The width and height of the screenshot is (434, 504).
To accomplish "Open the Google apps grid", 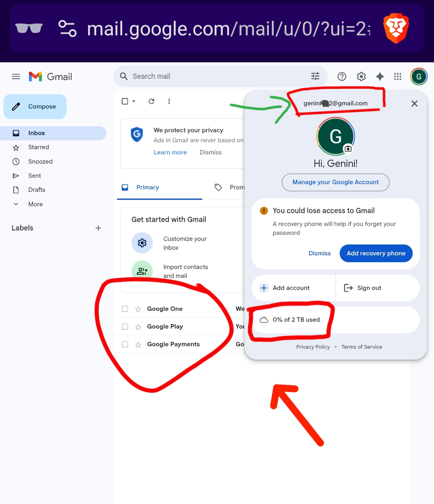I will coord(398,76).
